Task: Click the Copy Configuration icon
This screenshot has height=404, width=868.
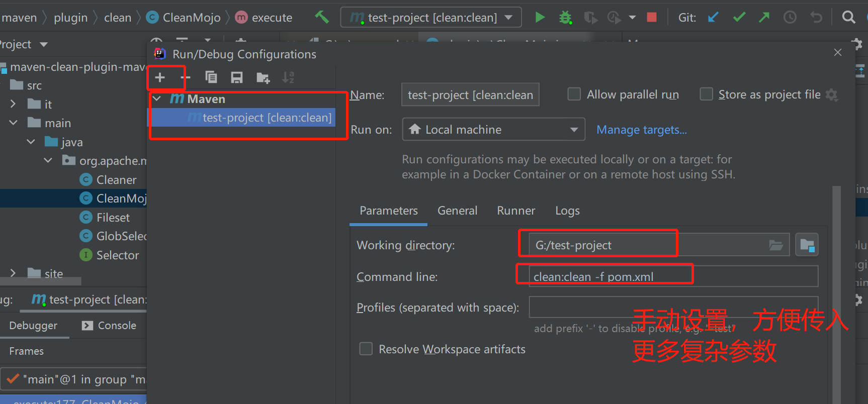Action: pos(211,77)
